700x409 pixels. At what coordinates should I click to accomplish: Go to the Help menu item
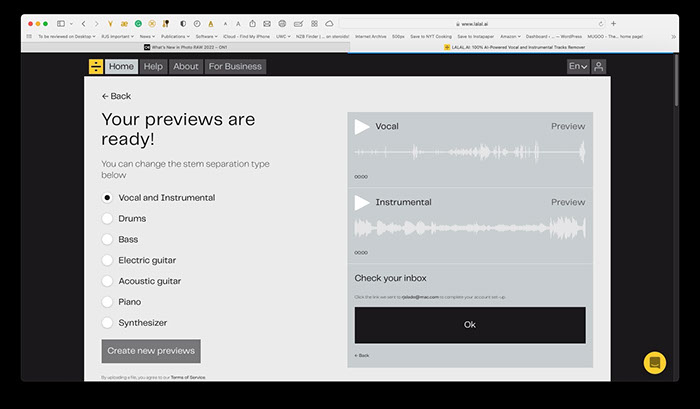pyautogui.click(x=153, y=67)
